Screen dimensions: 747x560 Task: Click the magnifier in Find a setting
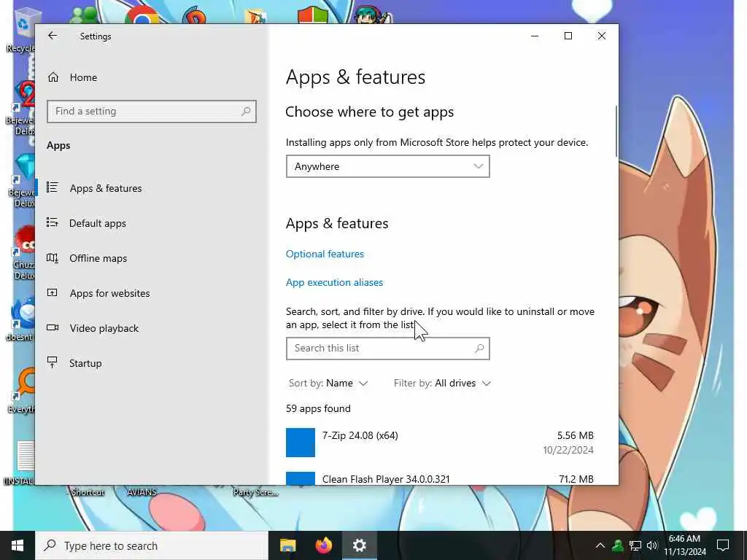click(246, 112)
